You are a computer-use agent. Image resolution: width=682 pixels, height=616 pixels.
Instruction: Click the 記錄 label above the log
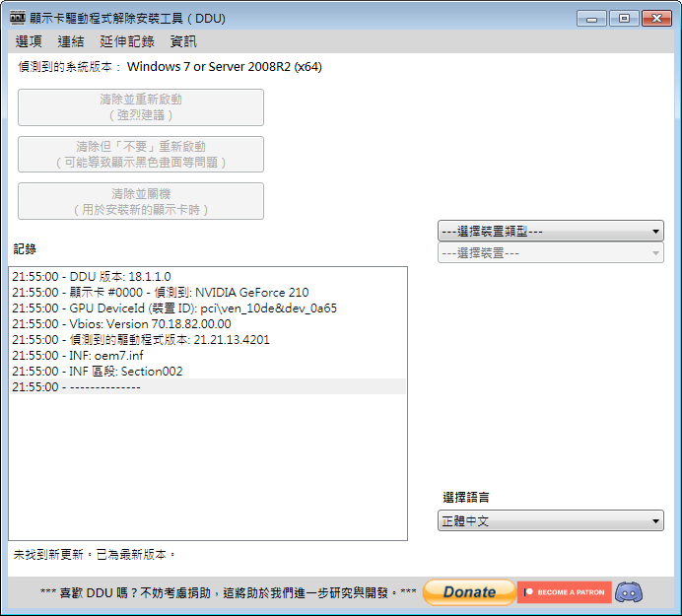25,248
